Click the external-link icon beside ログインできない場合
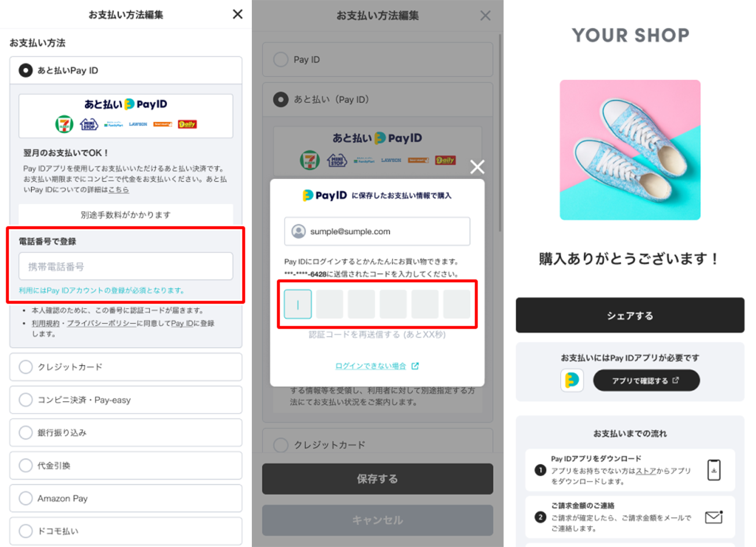Screen dimensions: 756x547 (x=415, y=366)
